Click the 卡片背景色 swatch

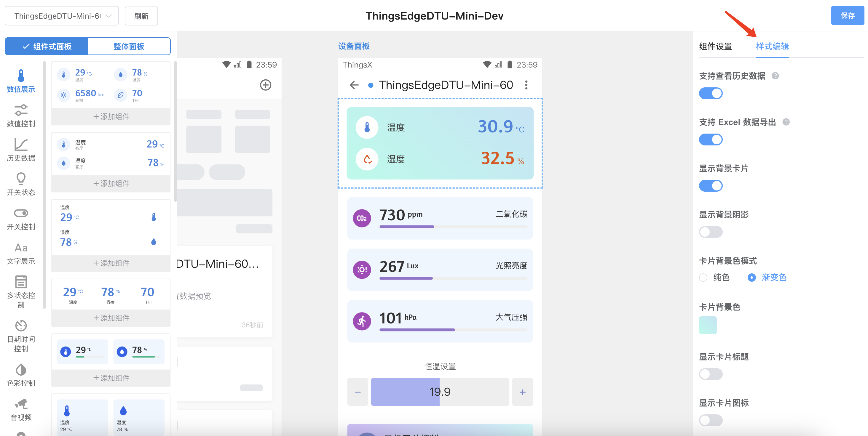pyautogui.click(x=708, y=325)
